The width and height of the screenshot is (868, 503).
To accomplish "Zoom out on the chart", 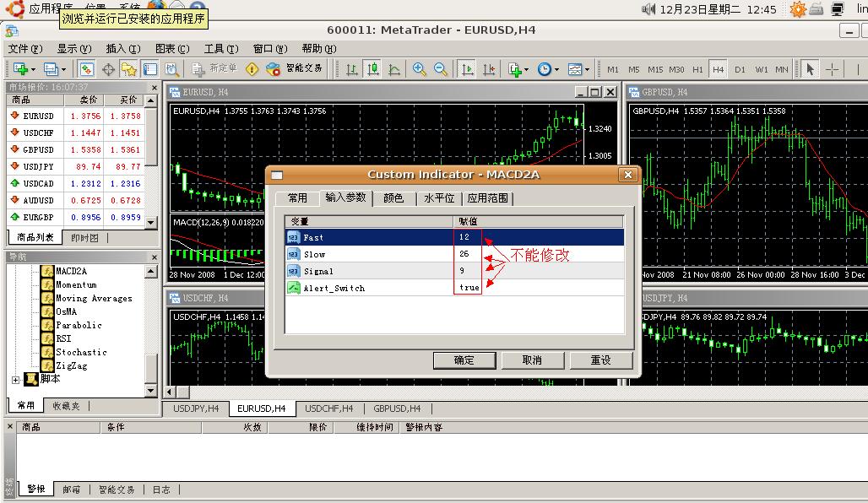I will (x=441, y=69).
